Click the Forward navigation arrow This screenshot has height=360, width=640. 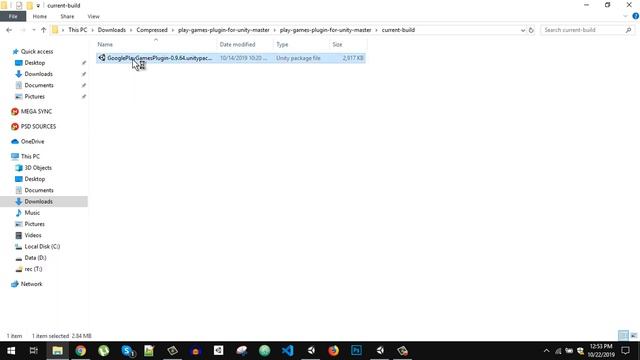coord(23,30)
